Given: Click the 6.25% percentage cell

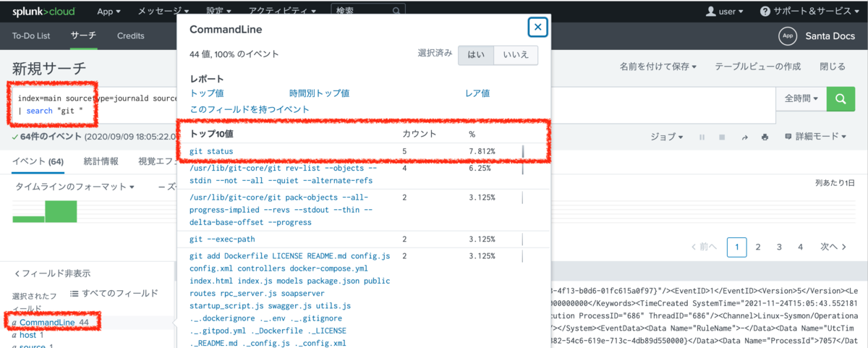Looking at the screenshot, I should 480,169.
